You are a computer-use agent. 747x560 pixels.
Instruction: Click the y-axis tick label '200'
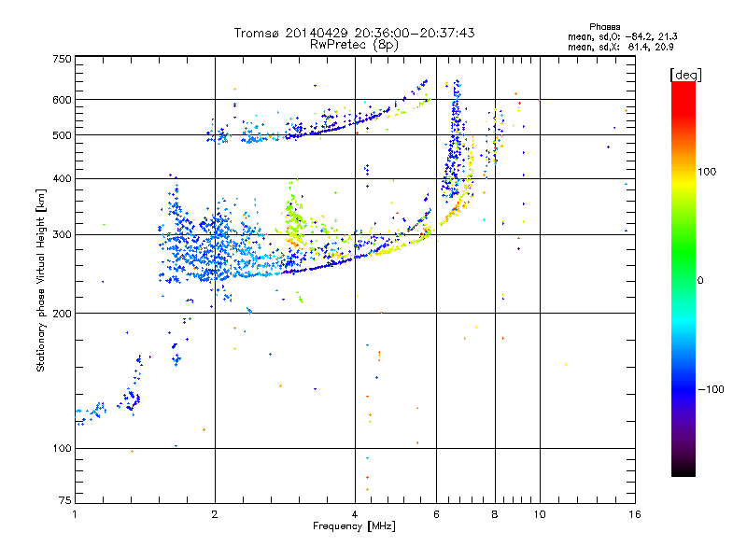click(63, 314)
